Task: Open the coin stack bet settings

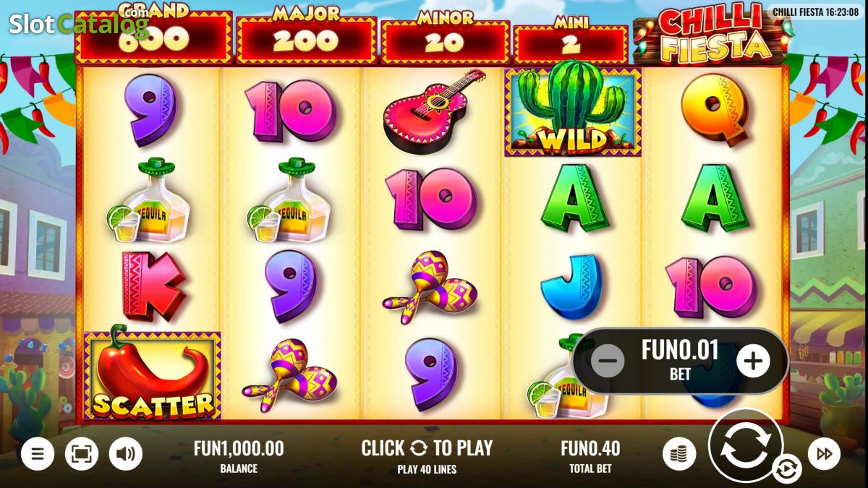Action: 679,454
